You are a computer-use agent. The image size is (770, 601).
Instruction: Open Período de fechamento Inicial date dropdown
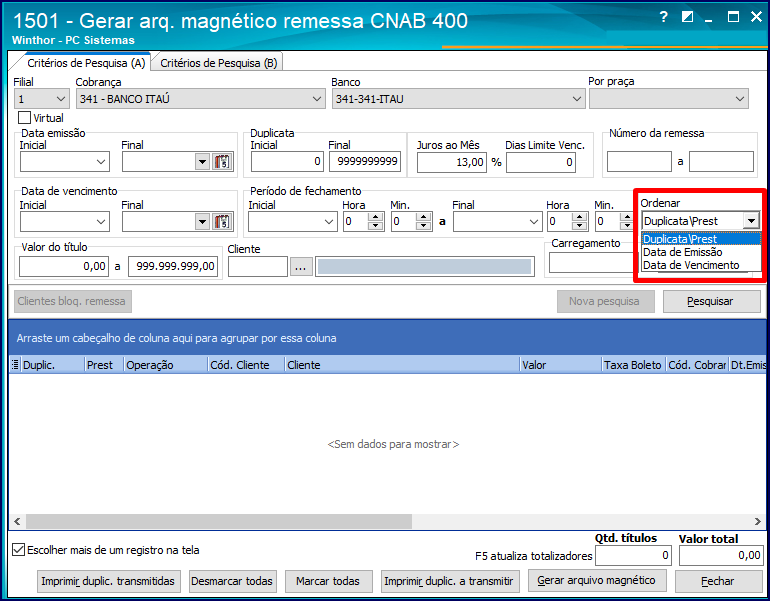click(x=329, y=221)
